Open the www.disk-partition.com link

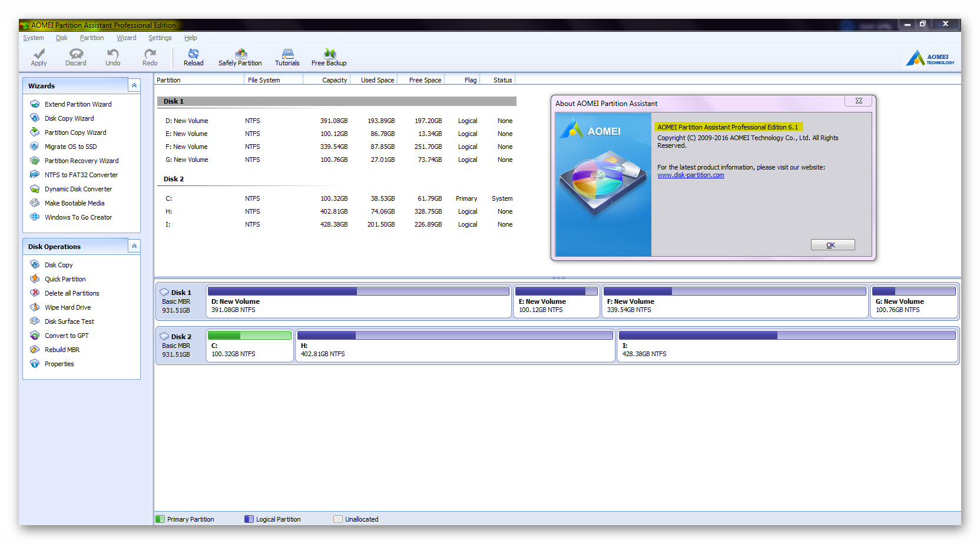pyautogui.click(x=690, y=175)
